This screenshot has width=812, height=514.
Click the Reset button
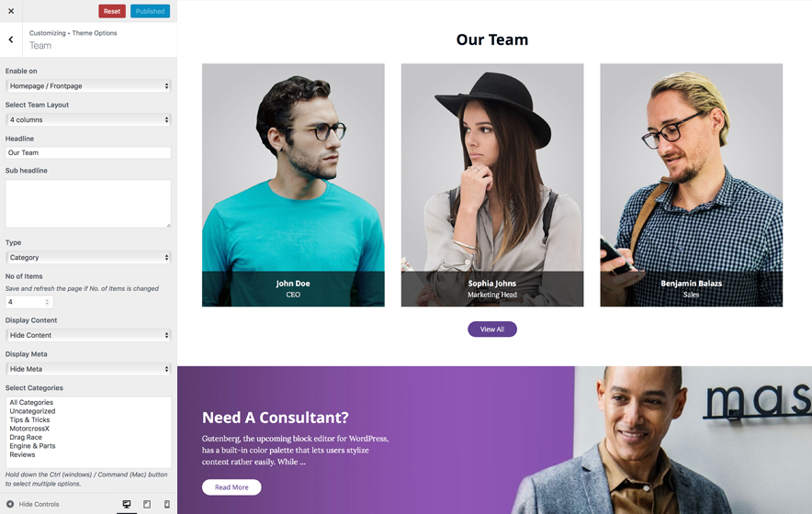112,11
